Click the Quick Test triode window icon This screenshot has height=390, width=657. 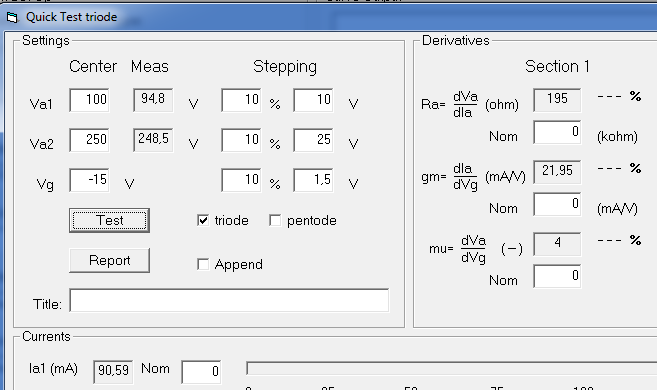[x=13, y=18]
